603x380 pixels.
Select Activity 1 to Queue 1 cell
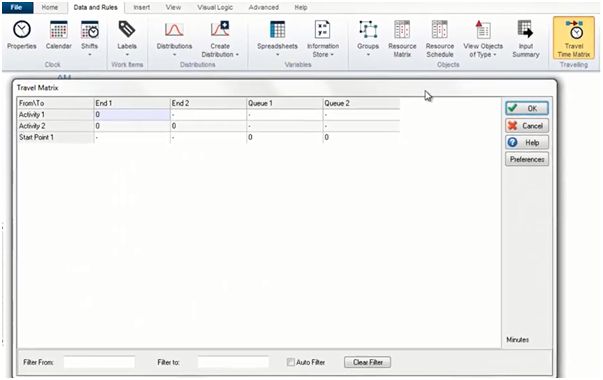[x=285, y=115]
